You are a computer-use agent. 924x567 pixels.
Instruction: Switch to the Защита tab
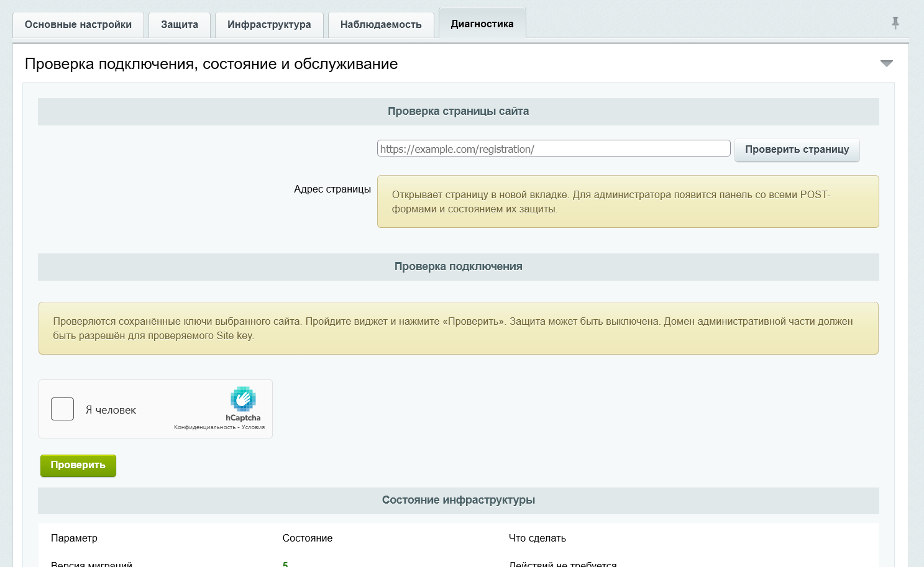180,25
